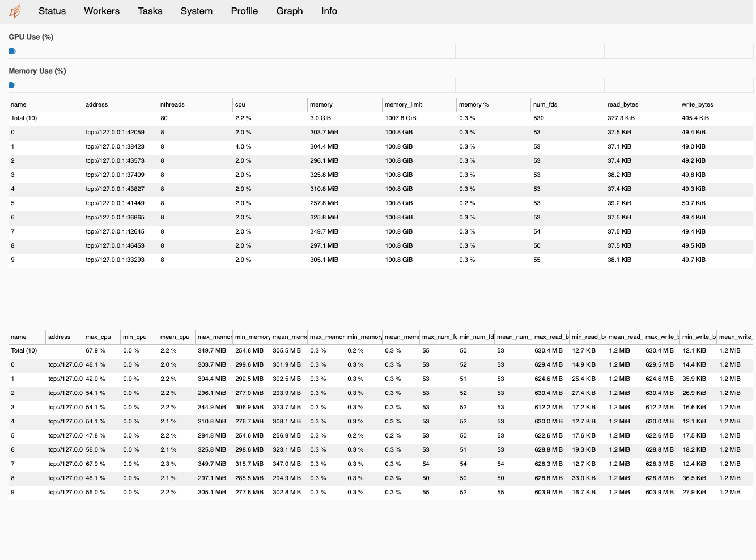The height and width of the screenshot is (560, 756).
Task: Select address tcp://127.0.0.1:43573
Action: click(115, 160)
